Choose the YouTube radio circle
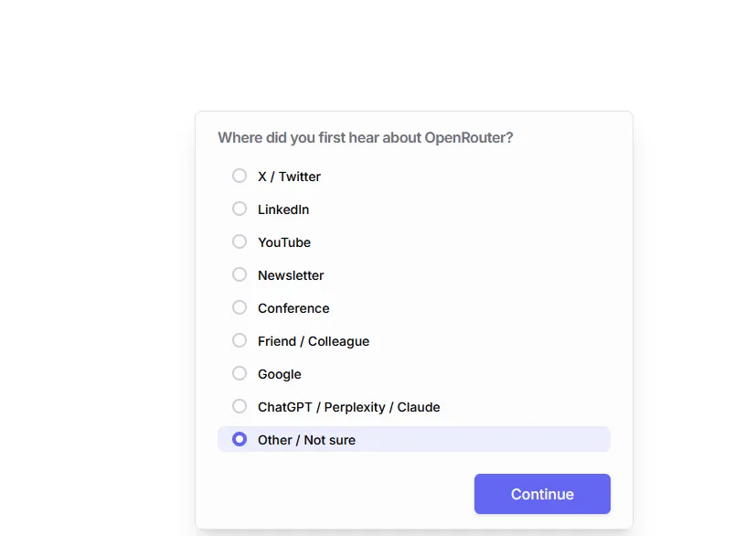756x536 pixels. pyautogui.click(x=240, y=241)
